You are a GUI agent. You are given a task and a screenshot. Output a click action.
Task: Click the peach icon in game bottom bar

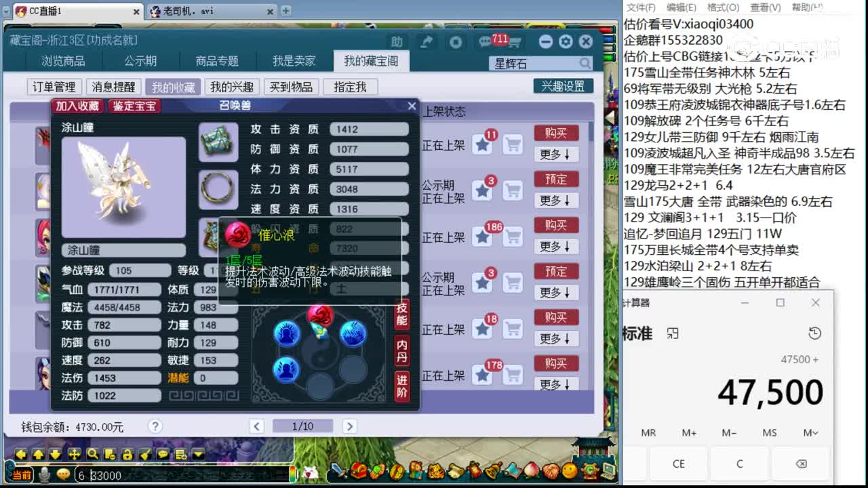point(531,471)
